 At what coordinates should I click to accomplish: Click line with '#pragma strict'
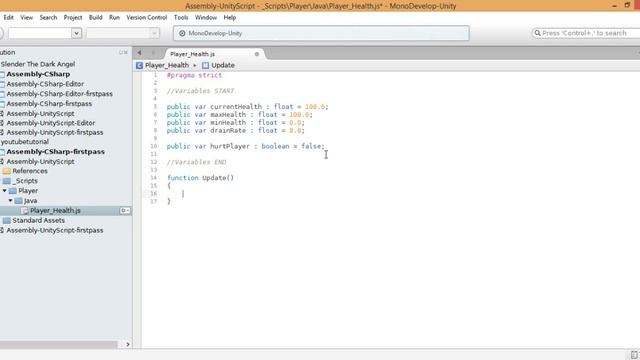194,75
